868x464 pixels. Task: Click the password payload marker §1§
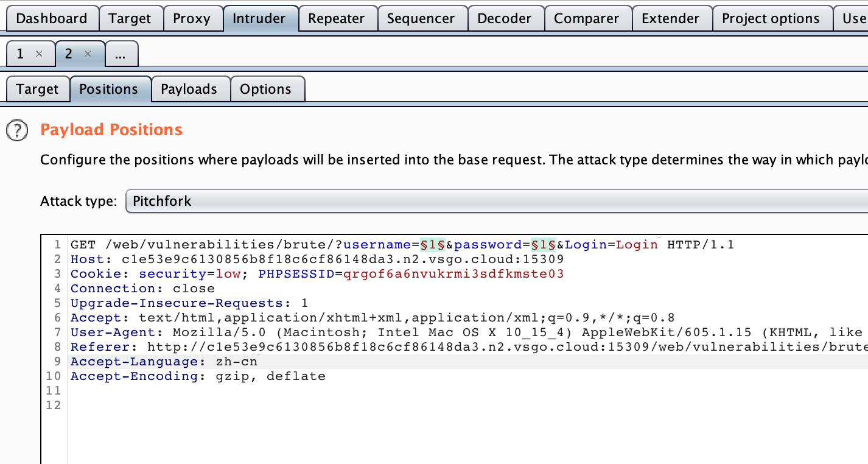click(x=544, y=245)
